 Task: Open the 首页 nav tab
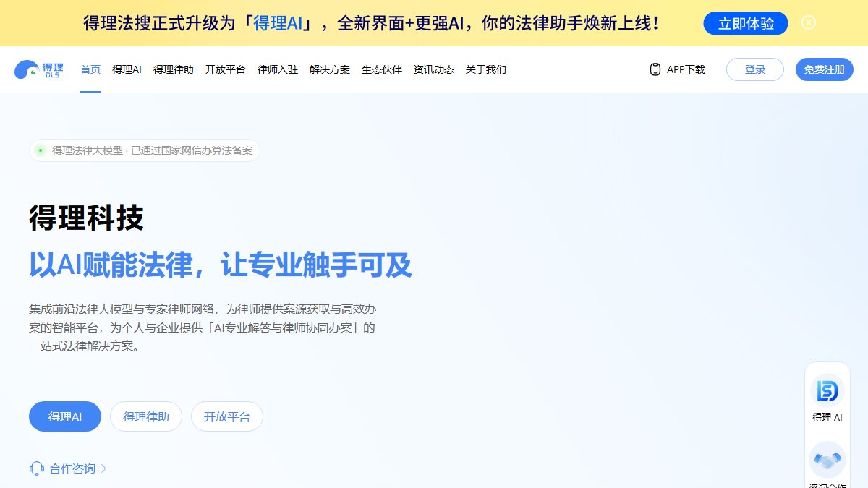pyautogui.click(x=90, y=69)
